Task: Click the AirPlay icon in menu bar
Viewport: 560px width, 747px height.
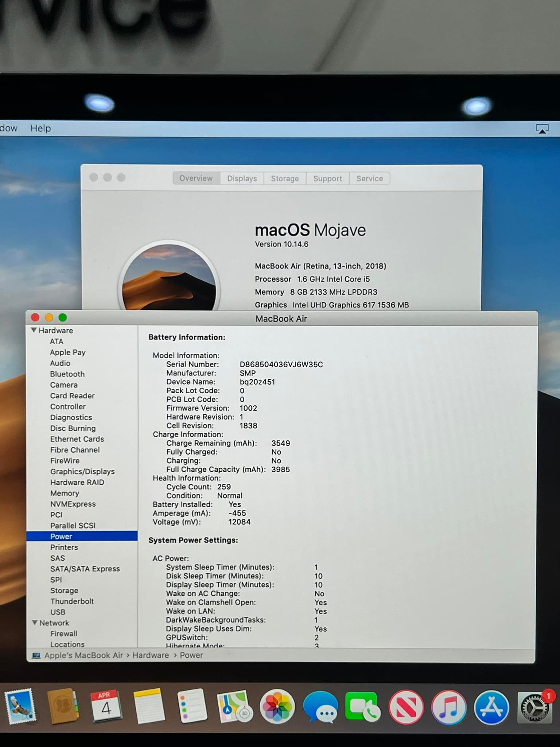Action: [542, 129]
